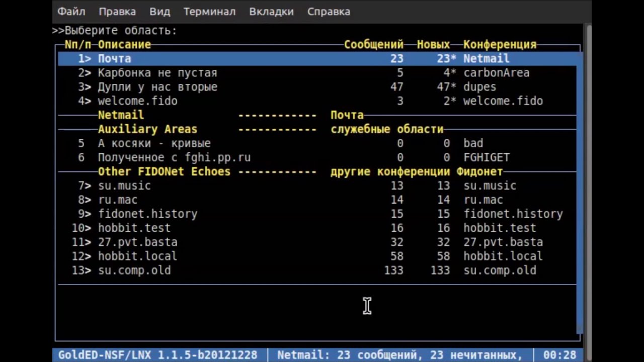This screenshot has height=362, width=644.
Task: Click the Nп/п column header
Action: [x=78, y=44]
